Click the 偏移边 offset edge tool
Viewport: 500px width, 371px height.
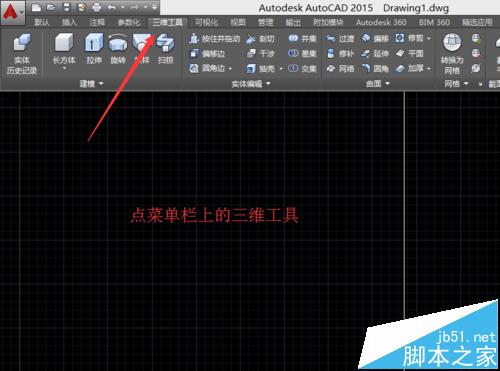point(207,54)
